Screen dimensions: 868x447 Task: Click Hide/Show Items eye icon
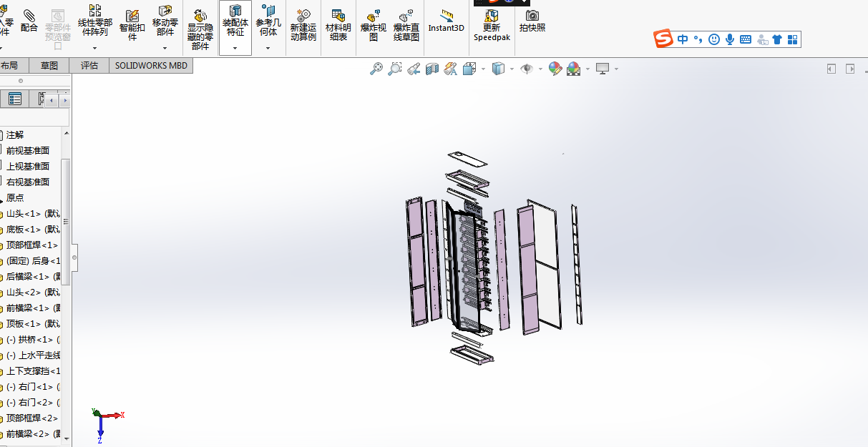click(527, 69)
